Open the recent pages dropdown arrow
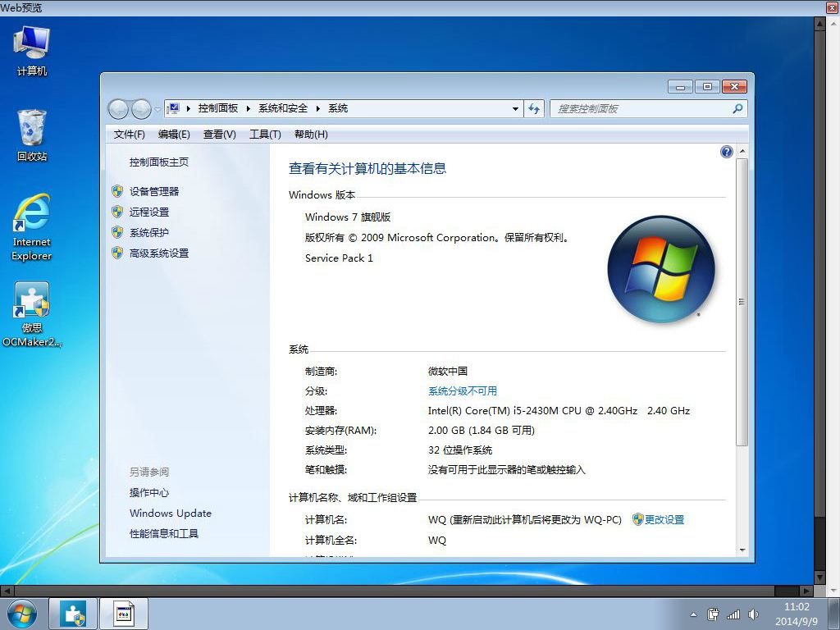The height and width of the screenshot is (630, 840). pos(157,109)
